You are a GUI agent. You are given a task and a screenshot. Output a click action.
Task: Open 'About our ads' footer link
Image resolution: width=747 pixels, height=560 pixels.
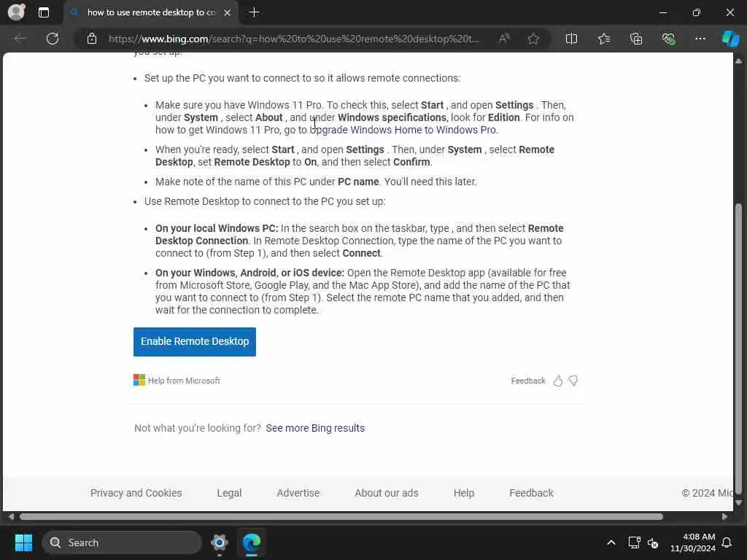[x=387, y=493]
